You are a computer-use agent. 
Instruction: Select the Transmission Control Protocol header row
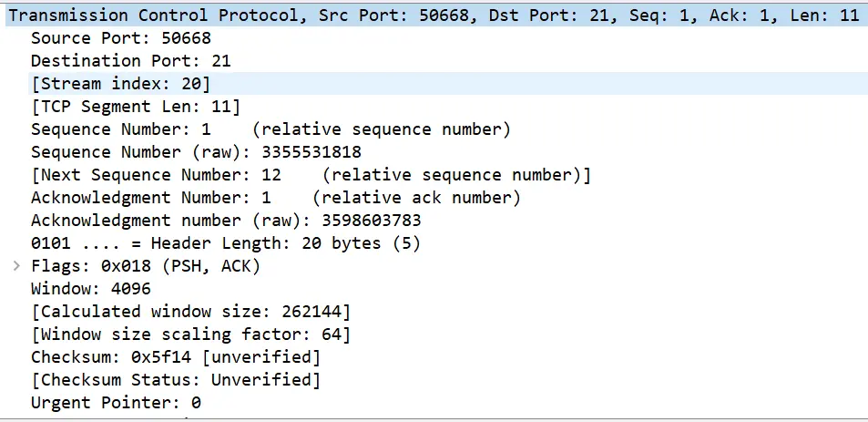[x=434, y=15]
